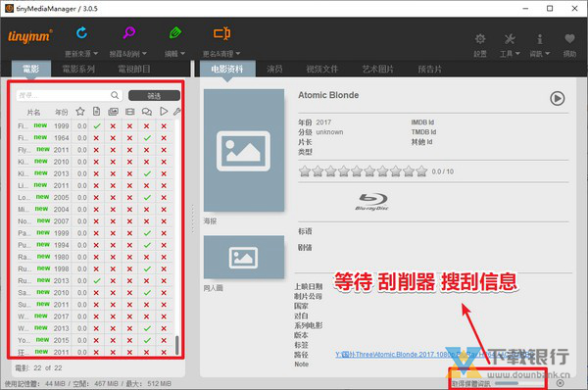Open the update sources dropdown arrow

pyautogui.click(x=95, y=54)
